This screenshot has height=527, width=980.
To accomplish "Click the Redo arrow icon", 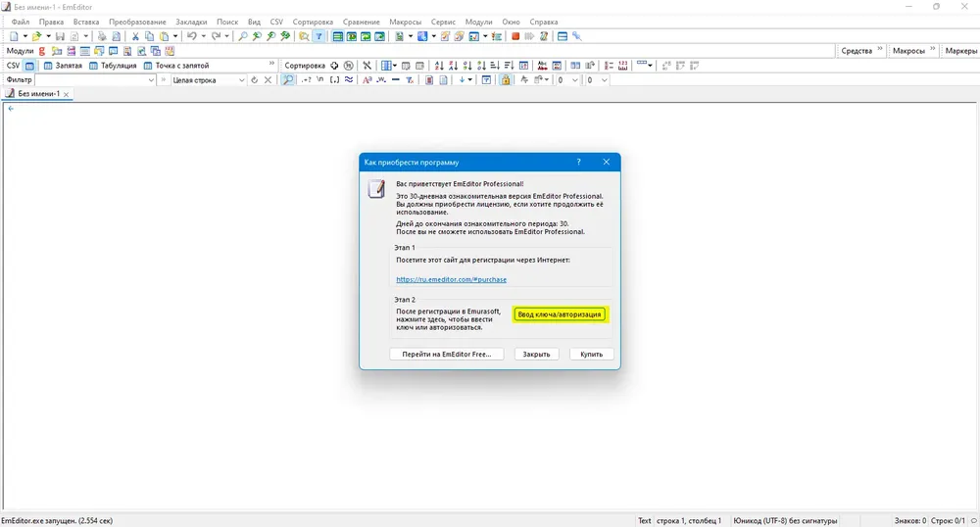I will pos(217,36).
